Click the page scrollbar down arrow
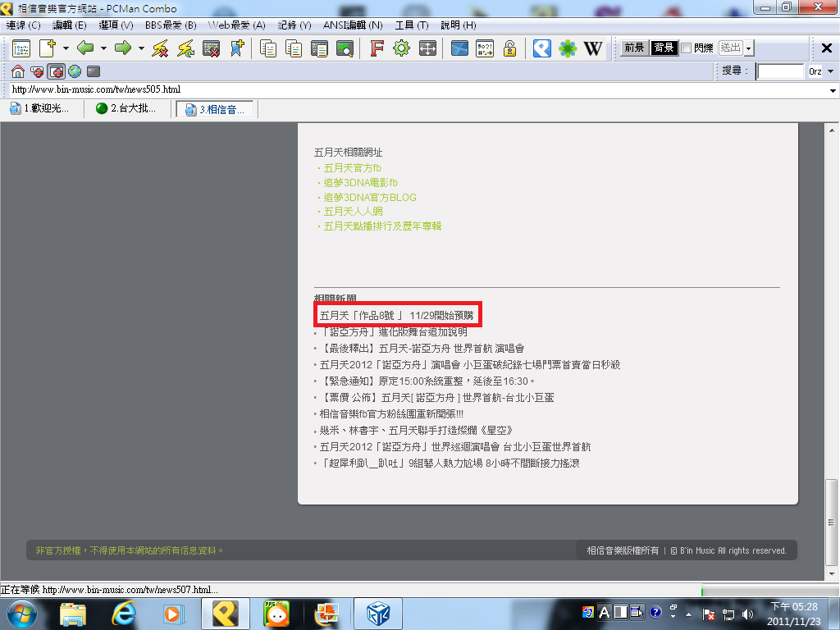This screenshot has height=630, width=840. pyautogui.click(x=832, y=573)
